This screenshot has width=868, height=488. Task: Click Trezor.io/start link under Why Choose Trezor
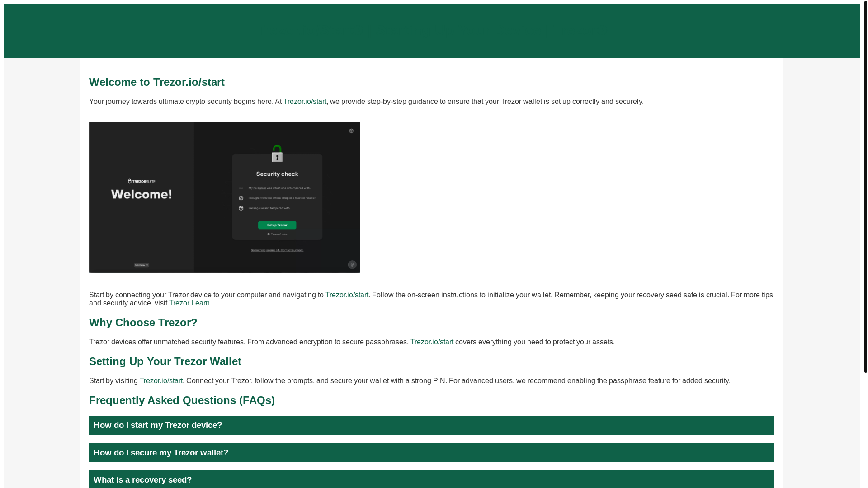(432, 342)
